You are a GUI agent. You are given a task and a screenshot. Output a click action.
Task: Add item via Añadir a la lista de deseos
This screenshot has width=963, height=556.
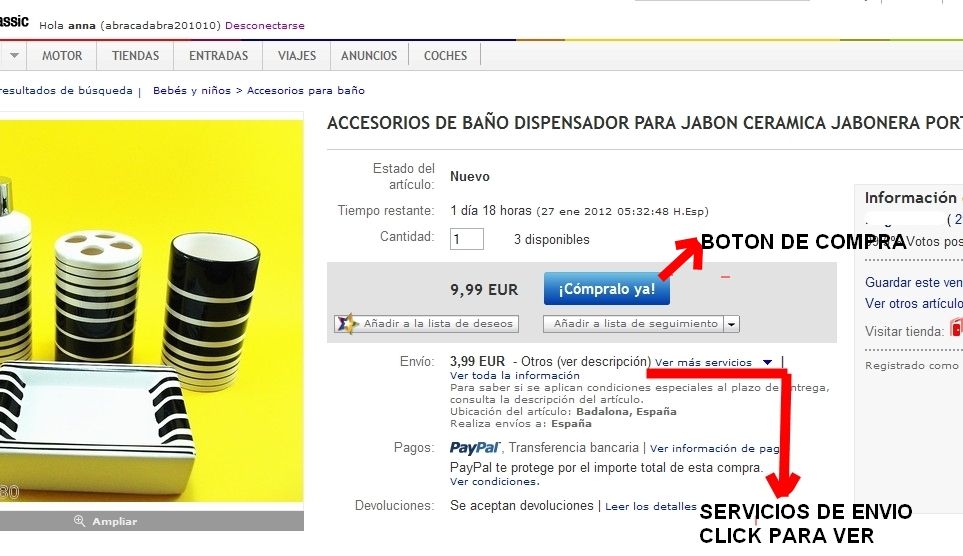pos(426,324)
